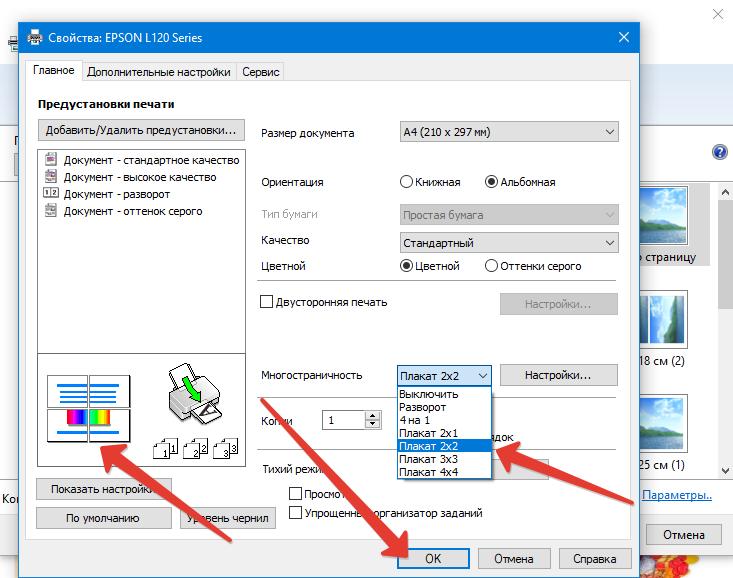Close the background print window
The height and width of the screenshot is (578, 733).
point(718,14)
